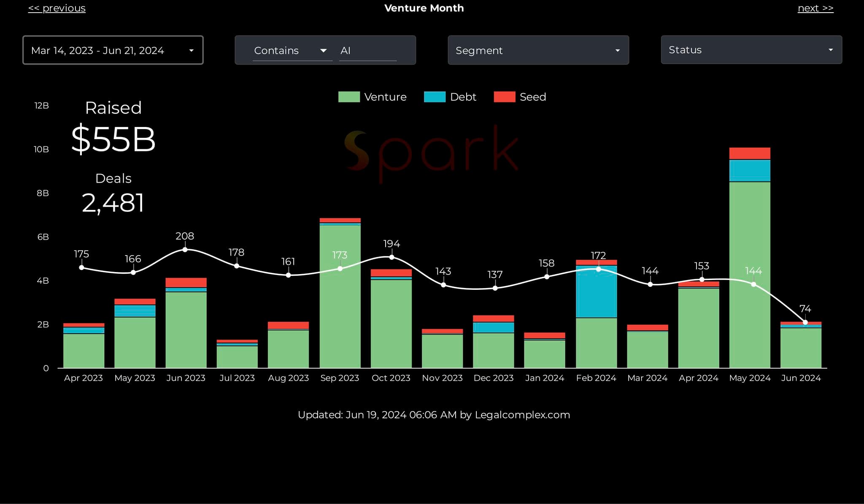Click the Venture Month title

point(424,8)
